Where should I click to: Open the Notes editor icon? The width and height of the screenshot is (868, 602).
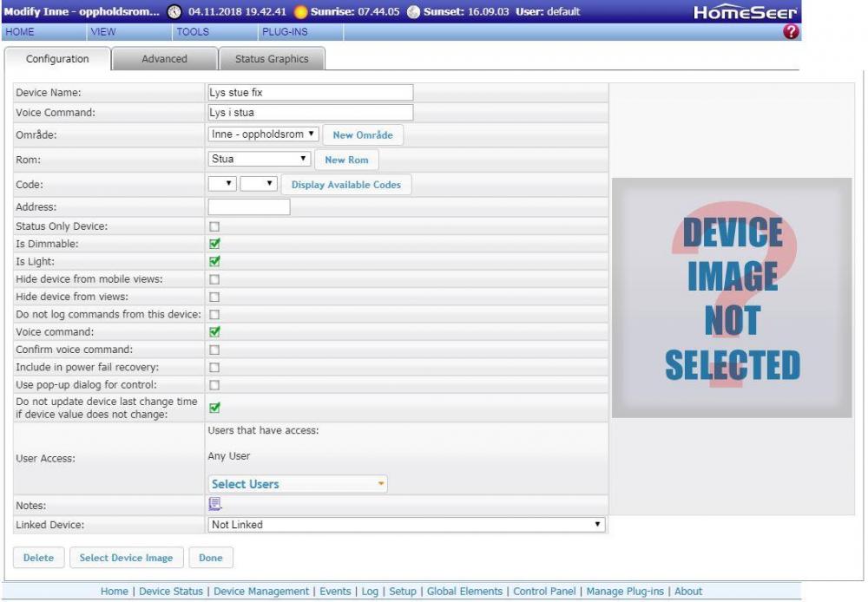click(215, 503)
